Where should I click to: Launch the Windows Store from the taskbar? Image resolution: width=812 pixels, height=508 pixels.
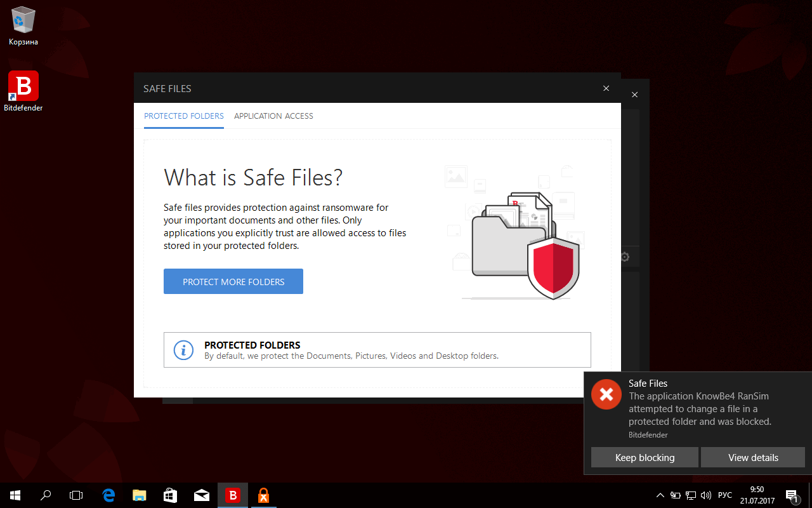(x=170, y=495)
